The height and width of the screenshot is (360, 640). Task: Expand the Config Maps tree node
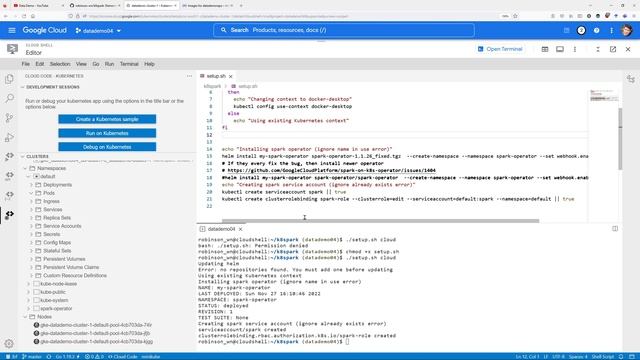click(x=31, y=242)
